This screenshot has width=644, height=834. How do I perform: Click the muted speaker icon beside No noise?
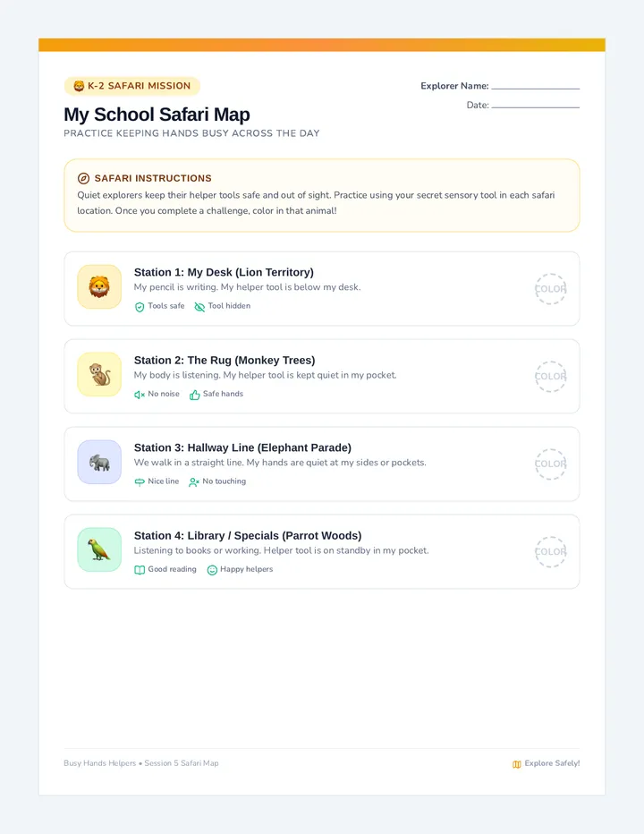[140, 395]
